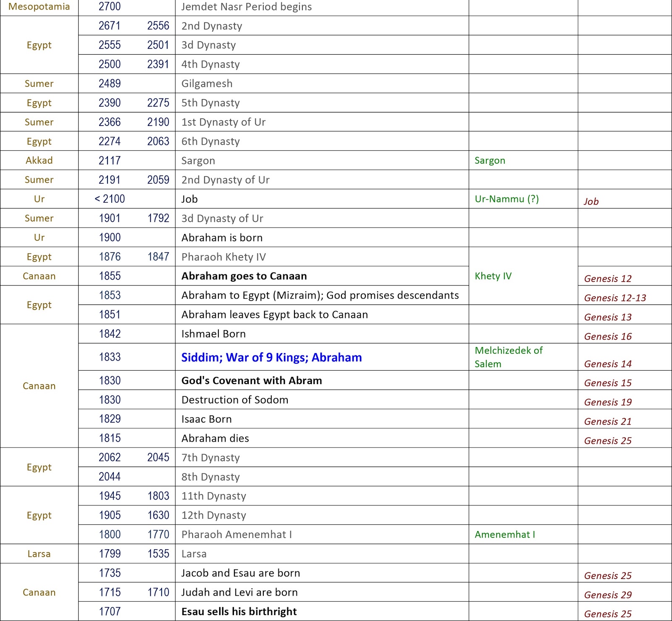Click the Melchizedek of Salem cell
This screenshot has width=672, height=621.
click(x=509, y=357)
